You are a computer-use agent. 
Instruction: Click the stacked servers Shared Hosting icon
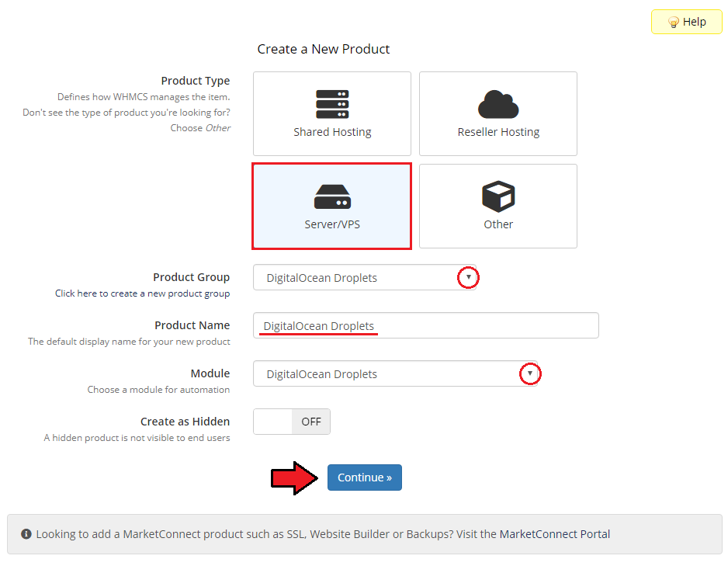[332, 104]
